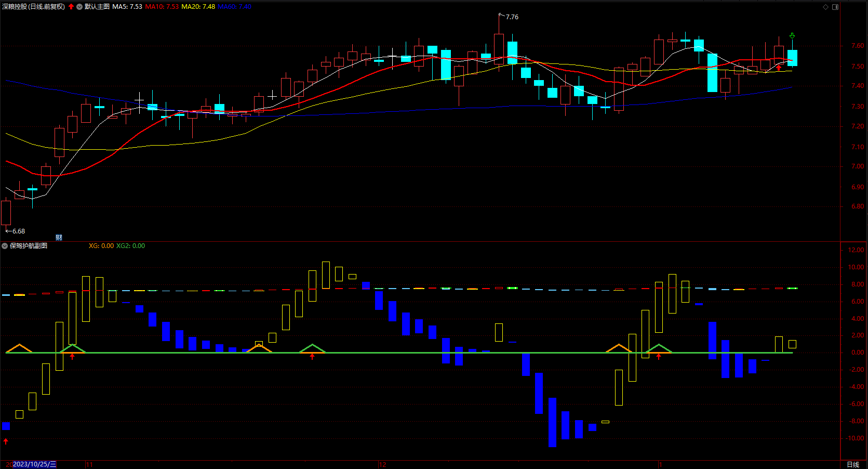Expand the 保驾护航副图 sub-chart dropdown
This screenshot has height=469, width=868.
[x=5, y=246]
